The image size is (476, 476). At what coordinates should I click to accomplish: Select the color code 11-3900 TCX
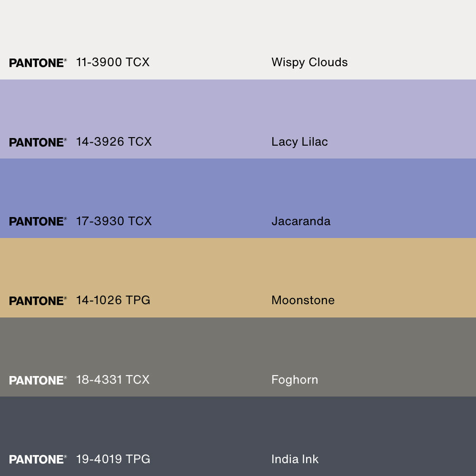tap(113, 62)
